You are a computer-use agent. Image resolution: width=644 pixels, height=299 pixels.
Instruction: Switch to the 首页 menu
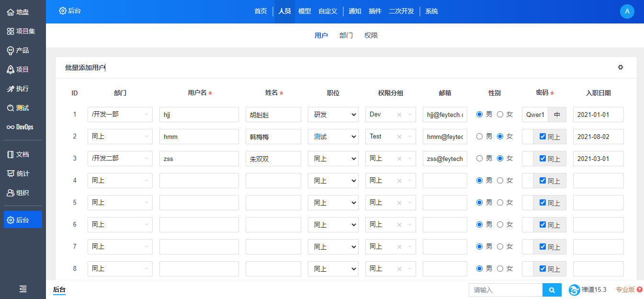point(260,11)
